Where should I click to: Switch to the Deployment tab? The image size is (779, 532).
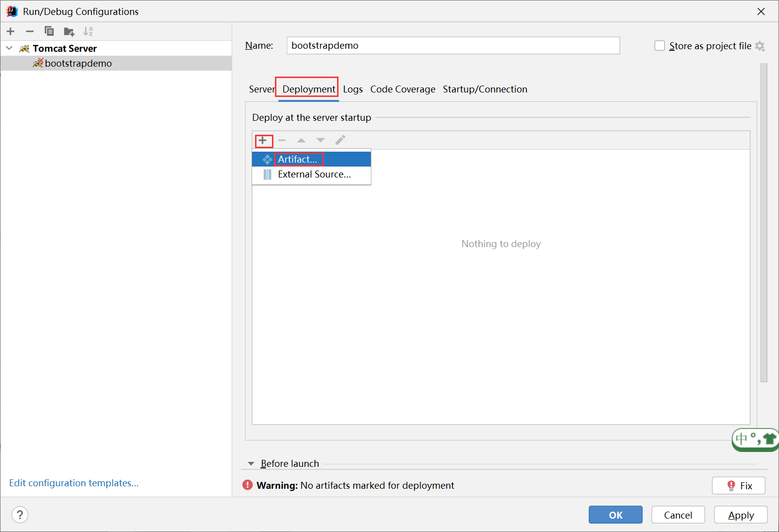point(309,89)
